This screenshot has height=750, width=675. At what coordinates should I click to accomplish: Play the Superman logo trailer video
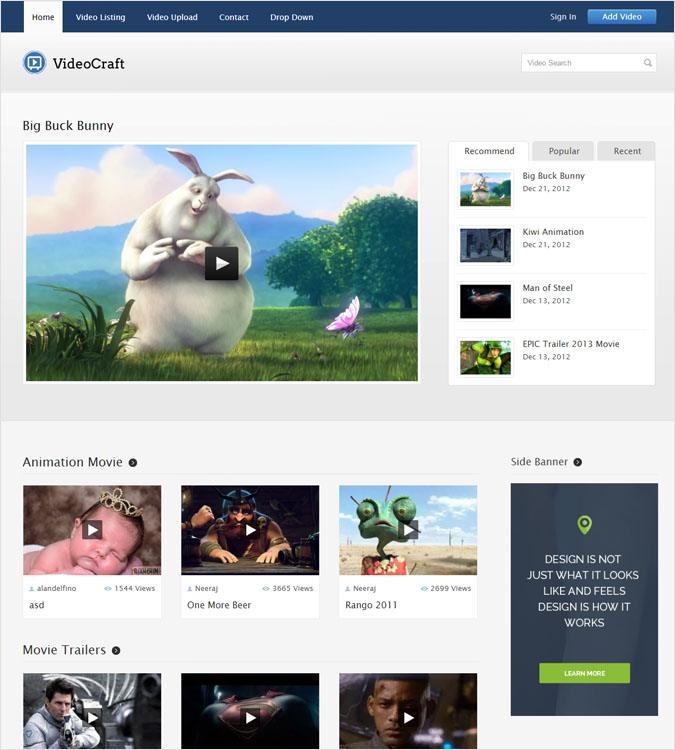tap(250, 717)
